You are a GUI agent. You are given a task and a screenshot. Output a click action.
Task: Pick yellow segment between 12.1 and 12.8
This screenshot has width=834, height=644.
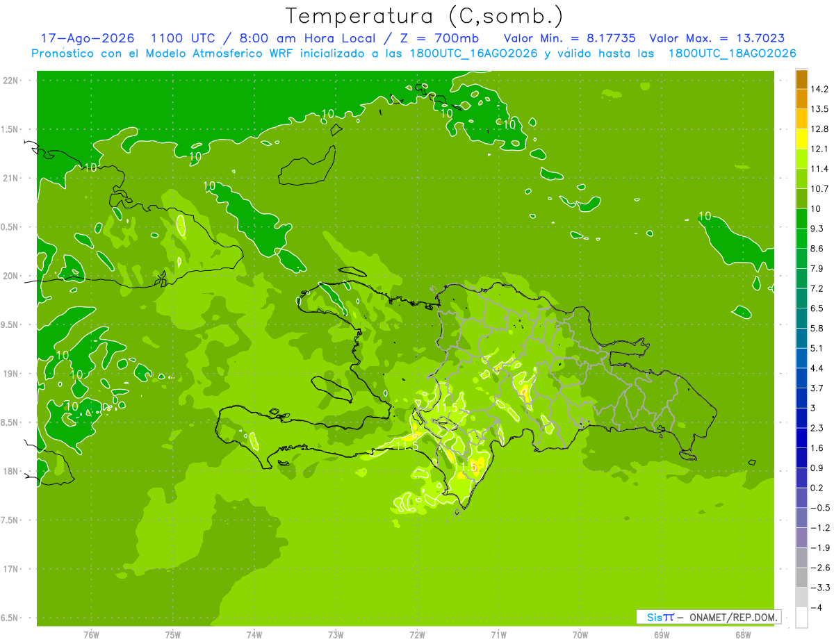click(x=801, y=139)
